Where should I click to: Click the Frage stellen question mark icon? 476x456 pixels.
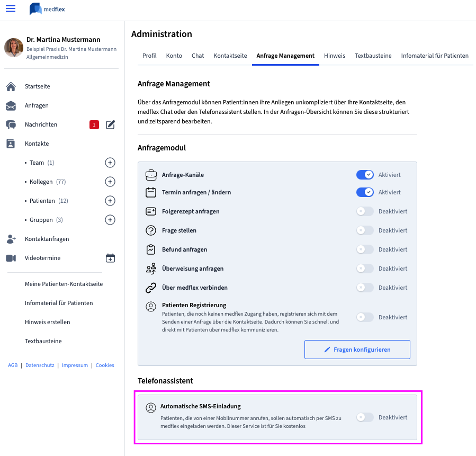click(x=151, y=230)
